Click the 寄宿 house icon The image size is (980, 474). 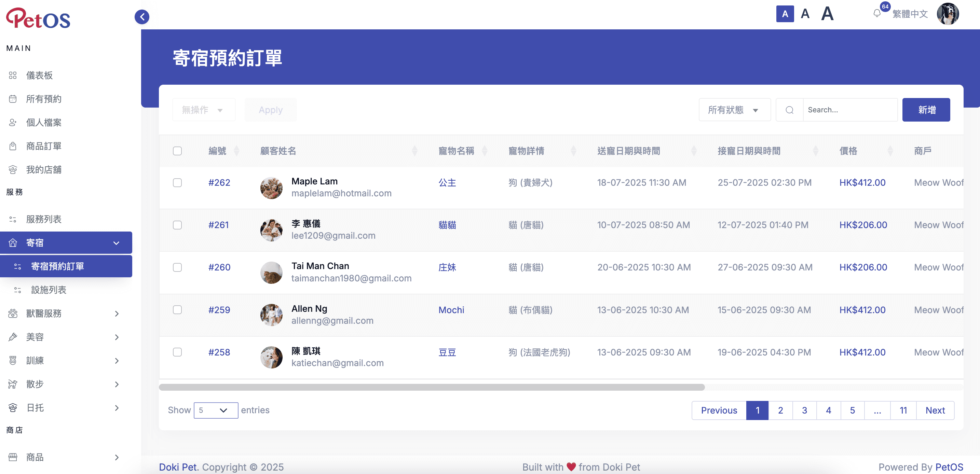[x=13, y=242]
